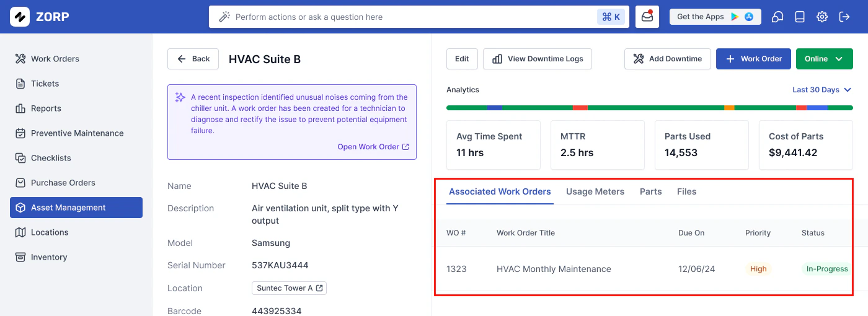The image size is (868, 316).
Task: Go to Reports in the sidebar
Action: [x=76, y=108]
